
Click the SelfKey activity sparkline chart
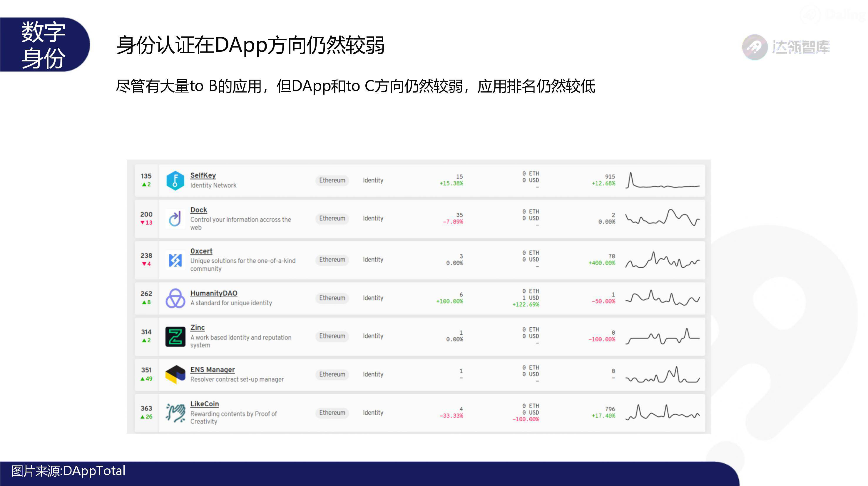663,180
